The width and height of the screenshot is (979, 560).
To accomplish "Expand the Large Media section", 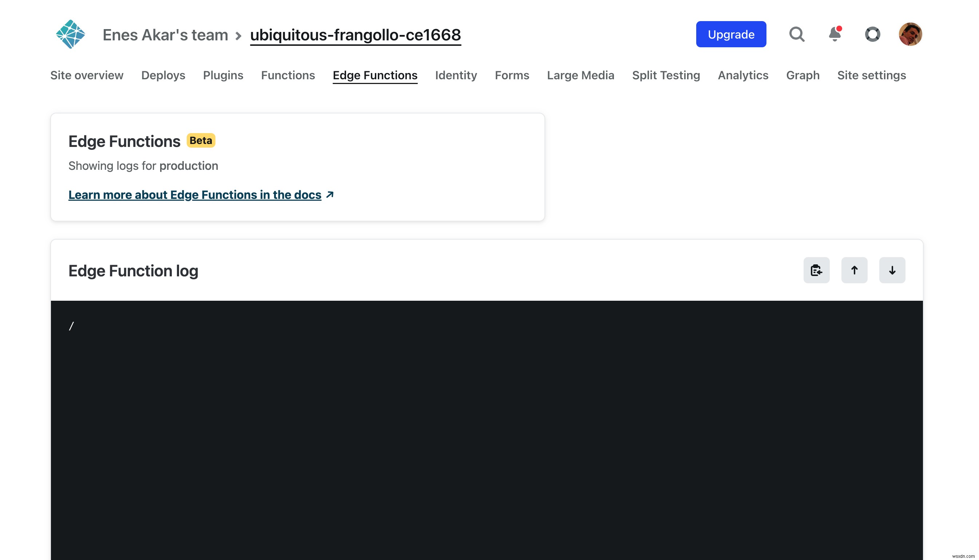I will (581, 75).
